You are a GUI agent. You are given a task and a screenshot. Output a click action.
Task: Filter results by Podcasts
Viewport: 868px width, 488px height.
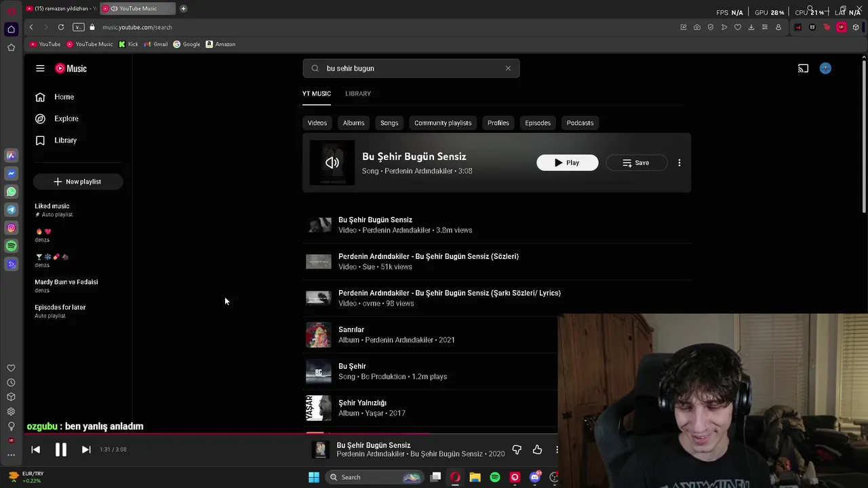pyautogui.click(x=580, y=123)
